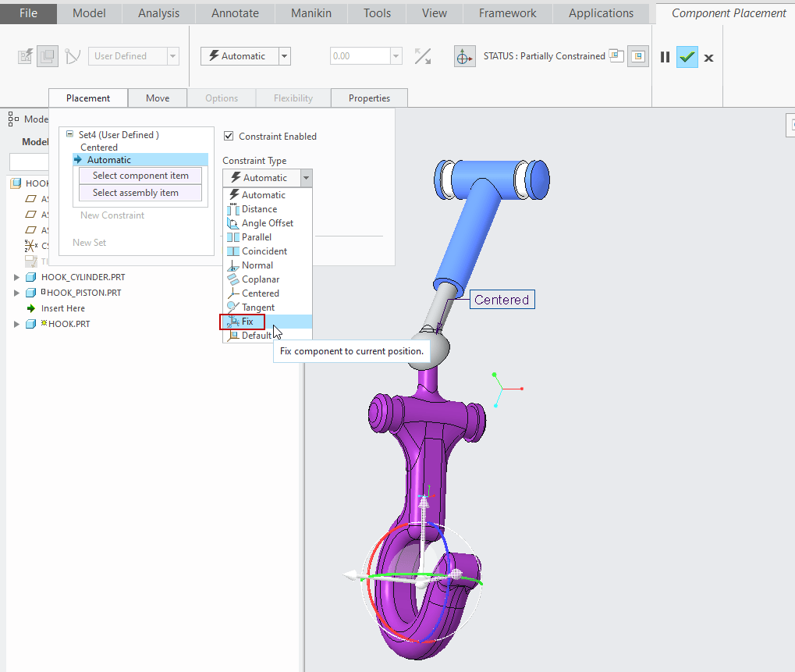Expand HOOK_PISTON.PRT tree node
Screen dimensions: 795x672
16,293
